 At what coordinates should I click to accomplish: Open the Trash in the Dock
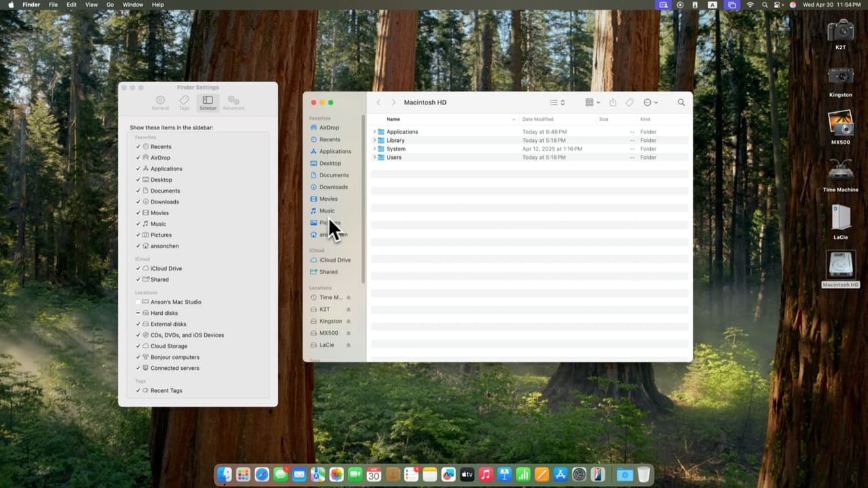point(643,475)
